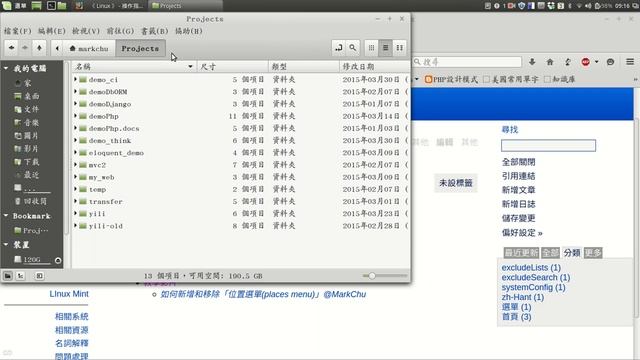640x360 pixels.
Task: Expand the demoPhp folder row
Action: 76,116
